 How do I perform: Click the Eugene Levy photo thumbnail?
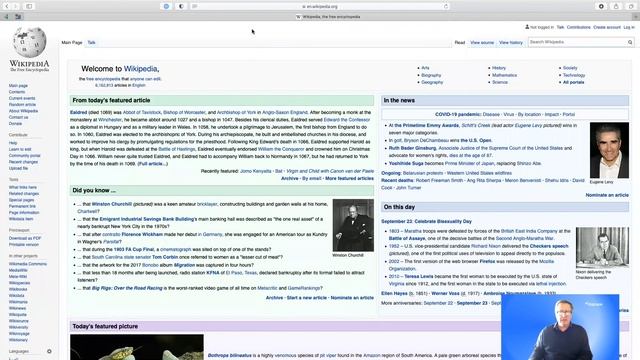coord(609,150)
